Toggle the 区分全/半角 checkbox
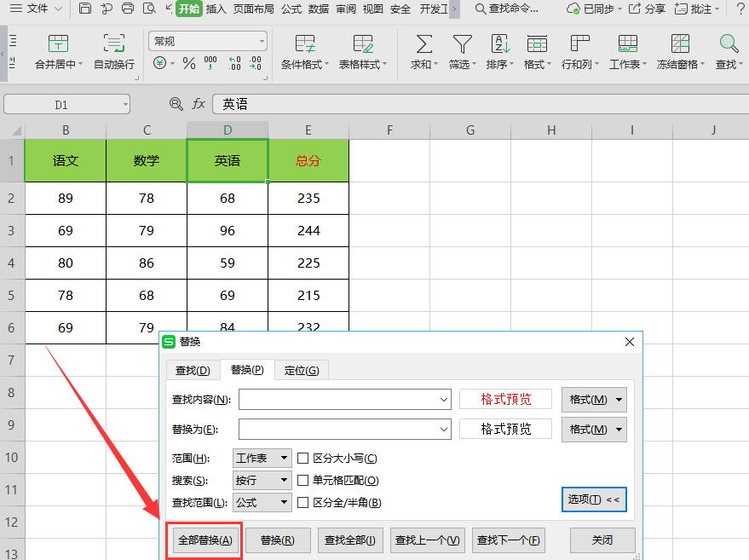Viewport: 749px width, 560px height. [x=302, y=503]
